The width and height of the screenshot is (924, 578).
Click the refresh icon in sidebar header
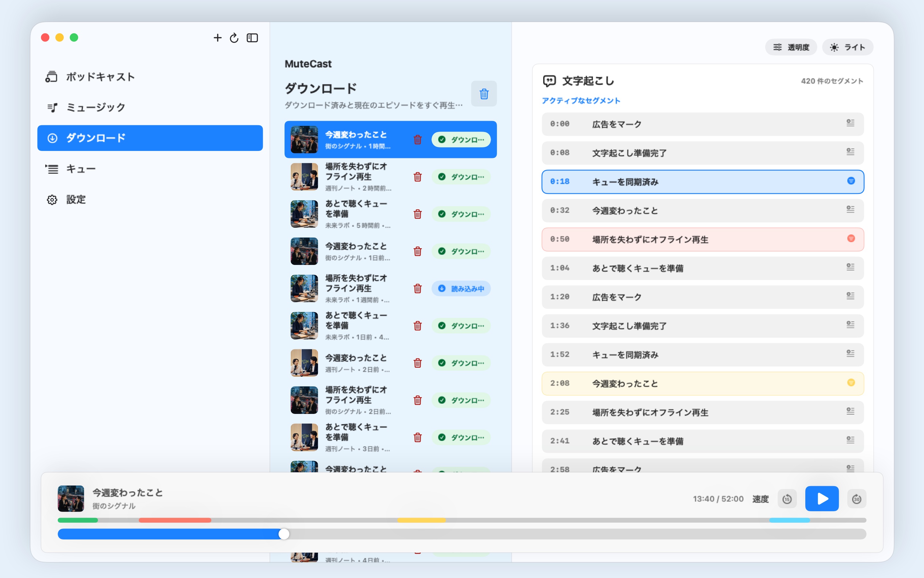(234, 38)
